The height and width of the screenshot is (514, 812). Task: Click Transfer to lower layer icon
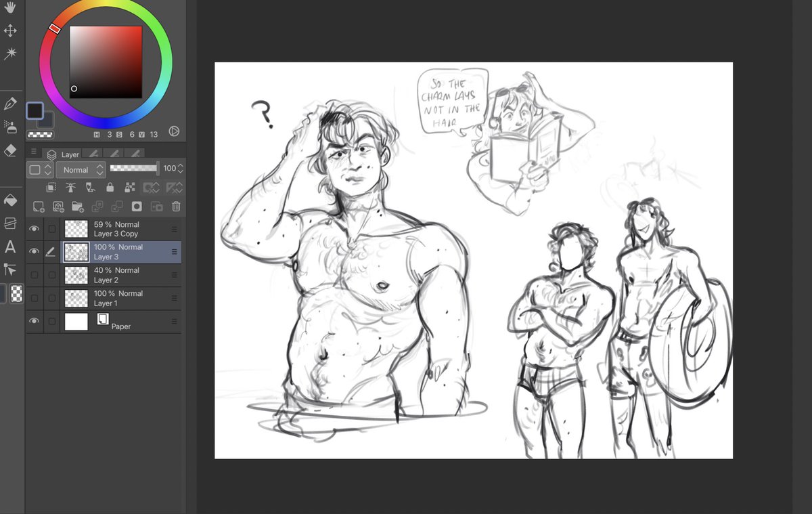(97, 207)
